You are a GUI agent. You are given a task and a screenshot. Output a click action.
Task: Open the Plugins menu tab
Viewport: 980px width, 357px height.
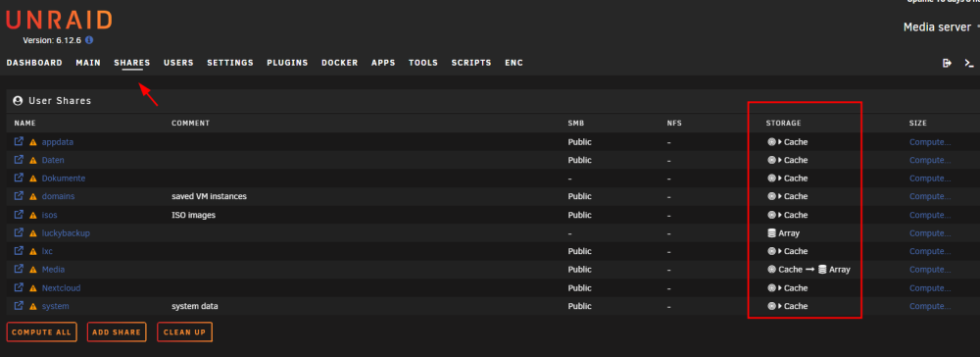287,63
